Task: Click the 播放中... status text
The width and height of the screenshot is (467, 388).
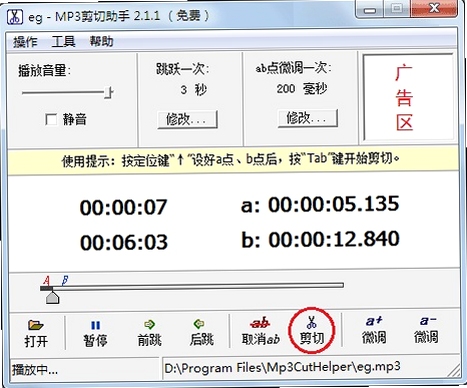Action: pyautogui.click(x=35, y=370)
